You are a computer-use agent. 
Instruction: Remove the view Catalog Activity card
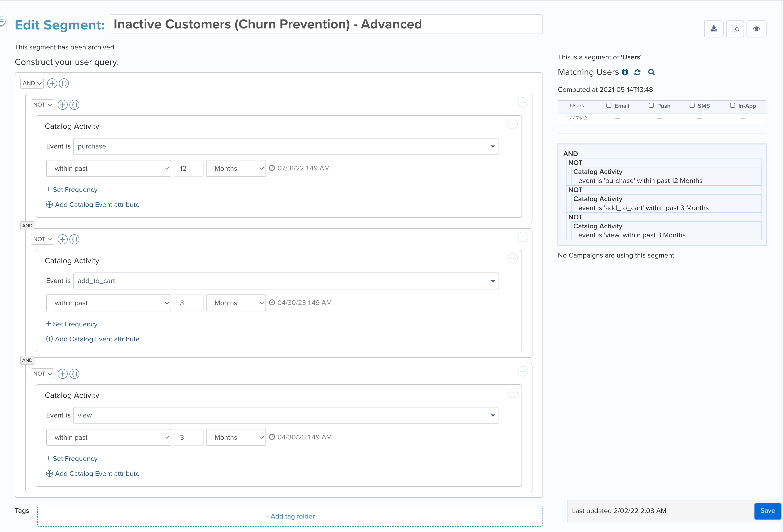[x=513, y=393]
